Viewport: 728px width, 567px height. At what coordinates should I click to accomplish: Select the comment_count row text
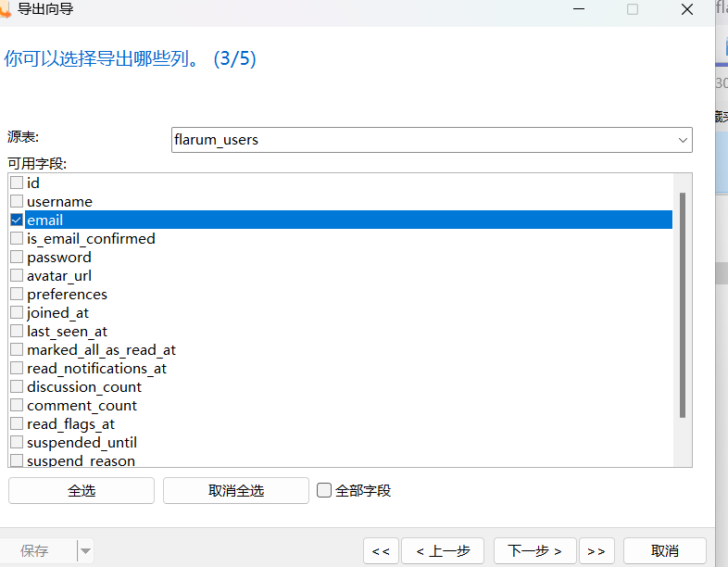(82, 406)
